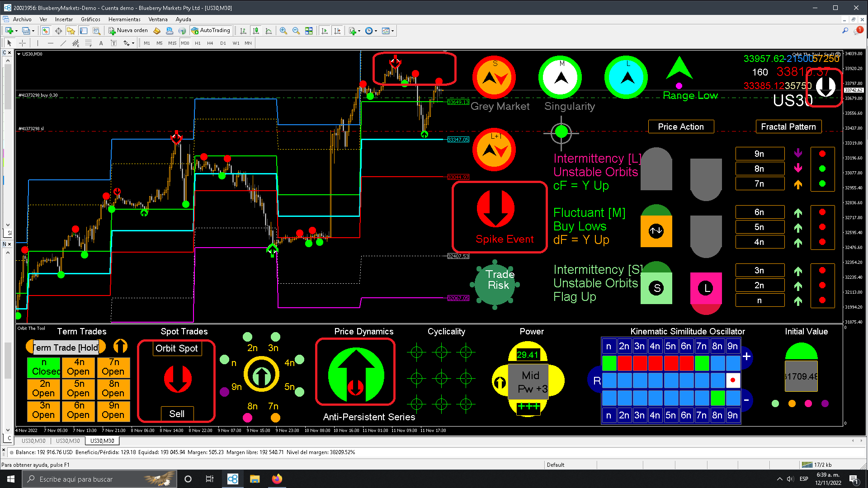Select the candlestick chart type icon
The height and width of the screenshot is (488, 868).
tap(256, 31)
